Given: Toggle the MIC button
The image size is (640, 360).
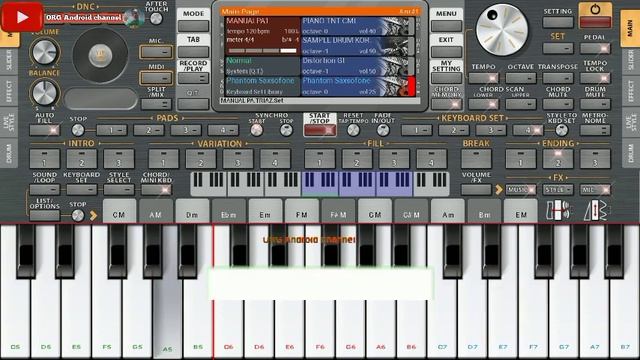Looking at the screenshot, I should click(156, 52).
